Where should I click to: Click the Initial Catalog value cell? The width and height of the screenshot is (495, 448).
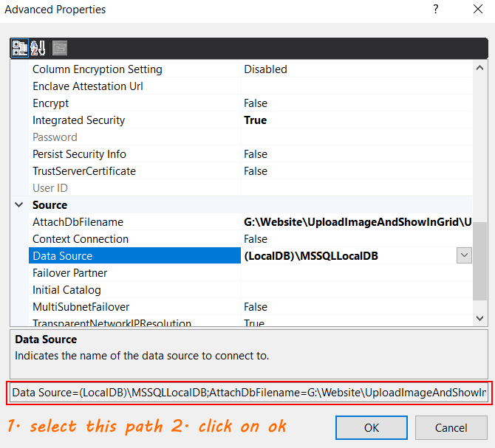coord(355,290)
